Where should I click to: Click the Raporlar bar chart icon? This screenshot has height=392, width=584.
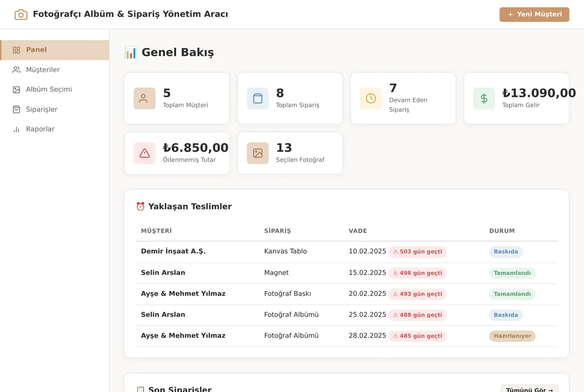(x=17, y=129)
